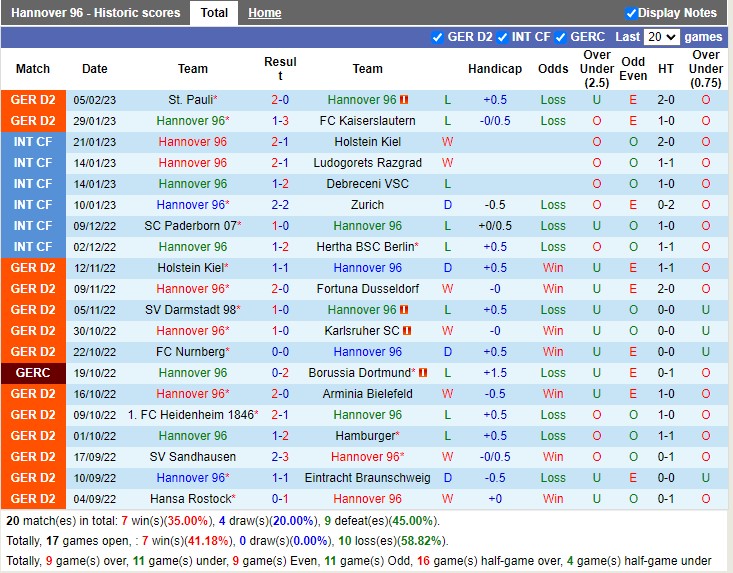Open SC Paderborn 07 team link
This screenshot has width=733, height=573.
pyautogui.click(x=190, y=226)
